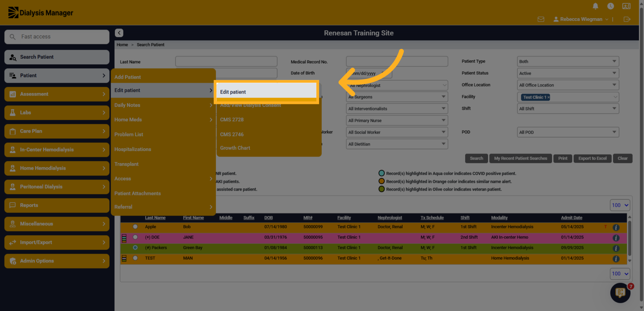Click info icon for Packers row
Screen dimensions: 644x311
click(616, 248)
